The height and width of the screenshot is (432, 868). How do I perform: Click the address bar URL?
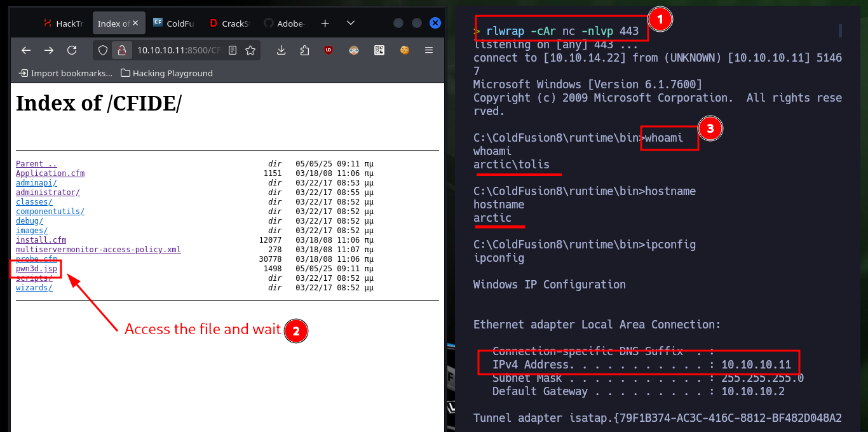pos(179,50)
